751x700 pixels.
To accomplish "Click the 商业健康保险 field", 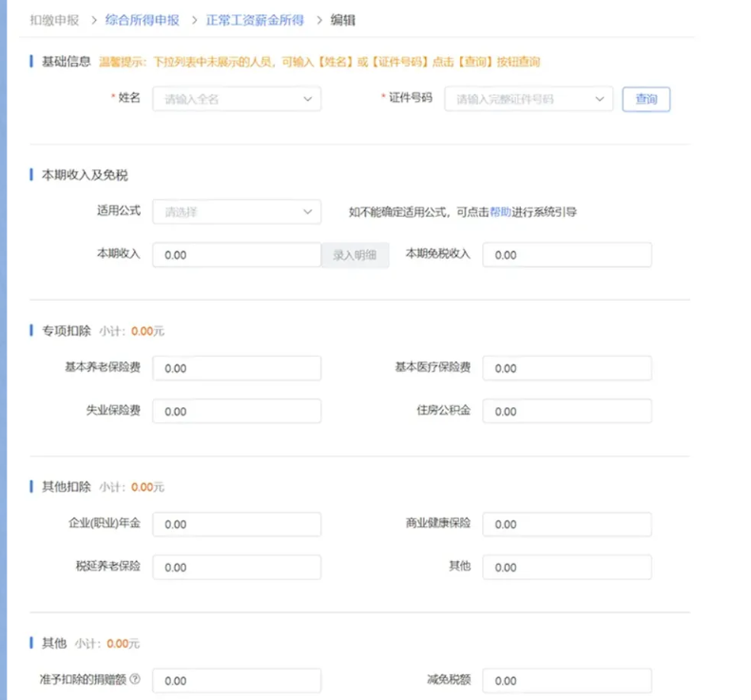I will [567, 524].
